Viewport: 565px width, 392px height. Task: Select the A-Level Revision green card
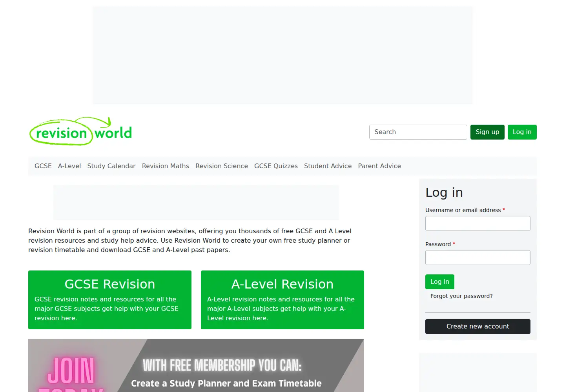282,300
